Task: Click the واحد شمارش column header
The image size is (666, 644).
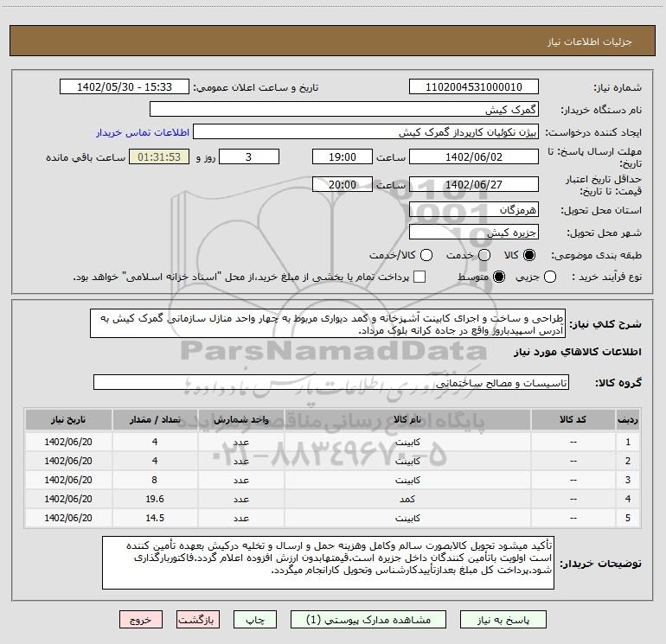Action: (x=240, y=419)
